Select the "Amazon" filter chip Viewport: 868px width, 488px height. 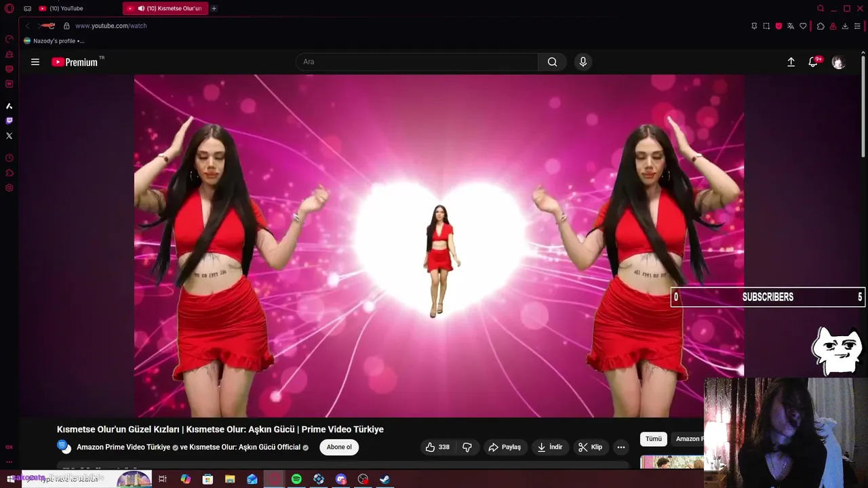coord(688,439)
